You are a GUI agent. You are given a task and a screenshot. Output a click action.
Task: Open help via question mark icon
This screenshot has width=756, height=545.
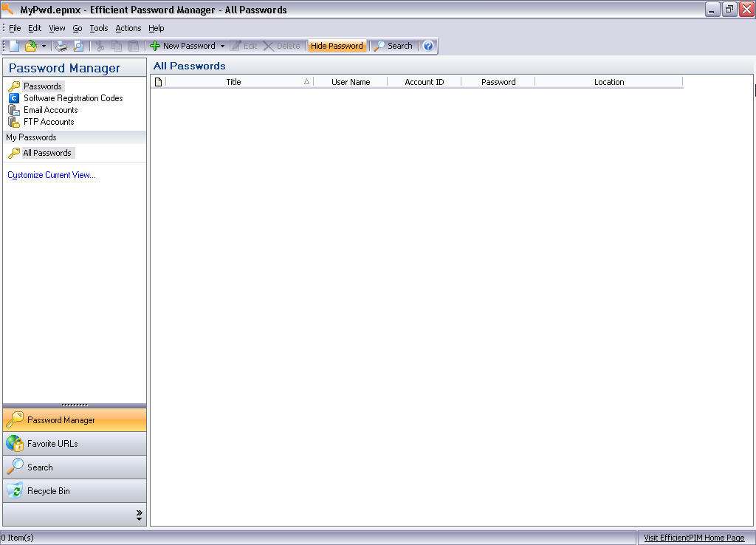point(428,46)
